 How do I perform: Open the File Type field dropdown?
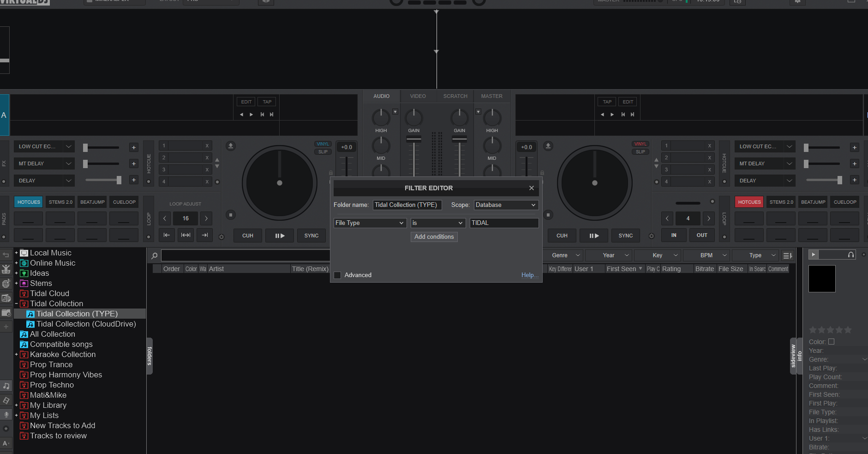[370, 223]
